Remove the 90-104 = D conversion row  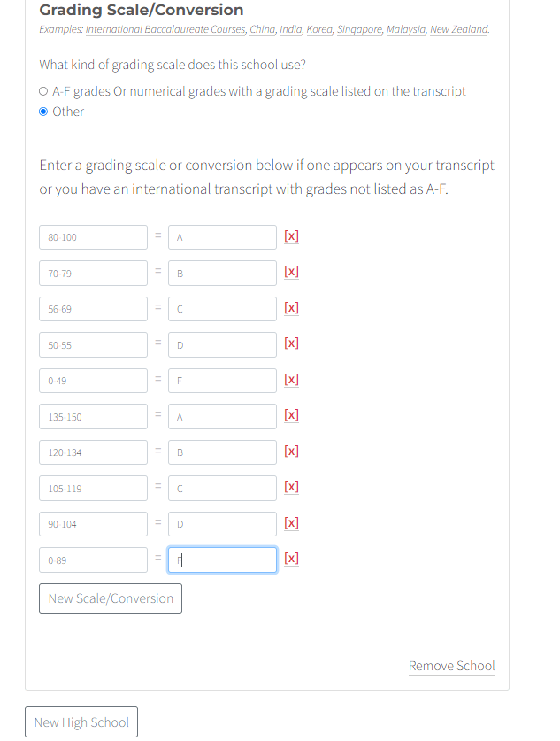(291, 523)
